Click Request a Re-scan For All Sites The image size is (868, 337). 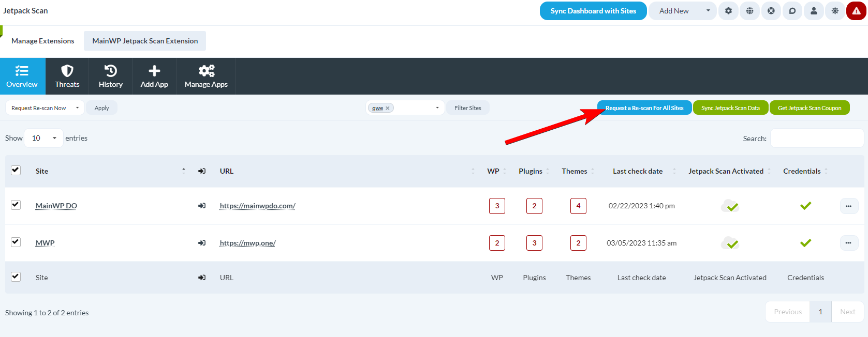tap(644, 108)
